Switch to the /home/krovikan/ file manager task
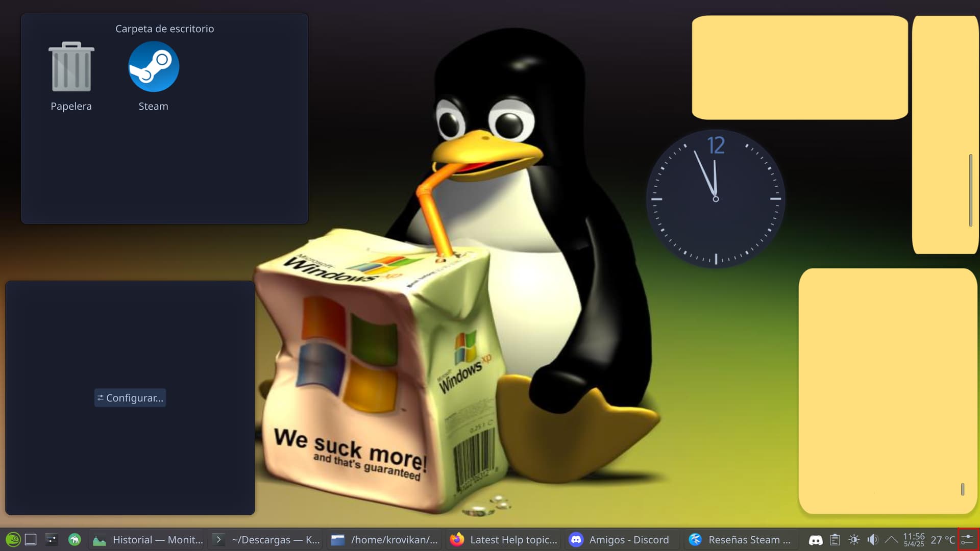Viewport: 980px width, 551px height. pyautogui.click(x=384, y=539)
